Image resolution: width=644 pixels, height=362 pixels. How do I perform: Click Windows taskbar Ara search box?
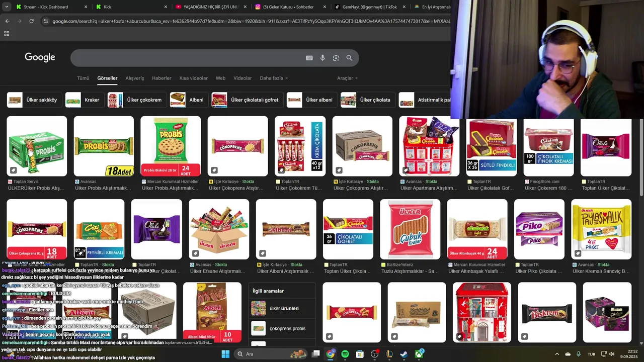272,354
